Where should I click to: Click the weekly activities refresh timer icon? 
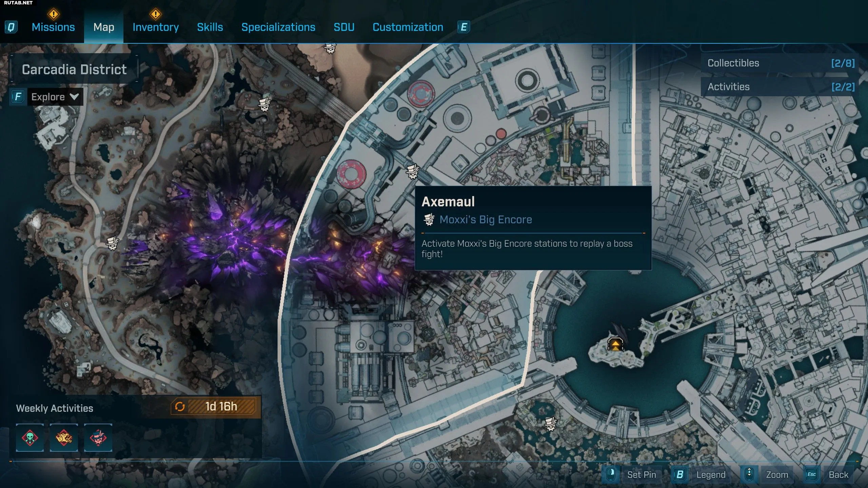click(x=180, y=406)
